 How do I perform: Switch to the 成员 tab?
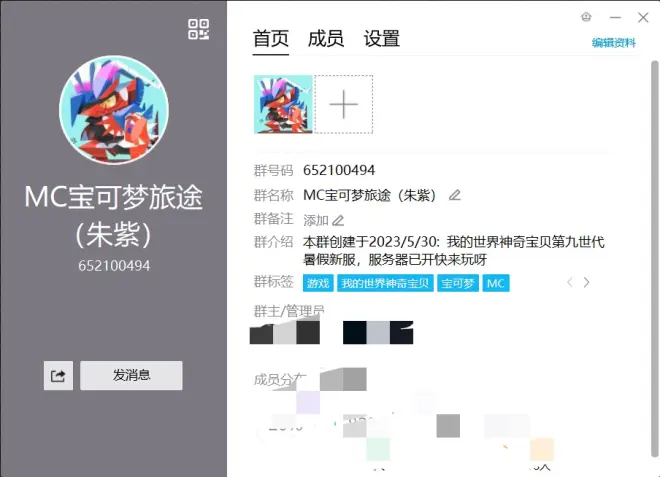tap(326, 39)
